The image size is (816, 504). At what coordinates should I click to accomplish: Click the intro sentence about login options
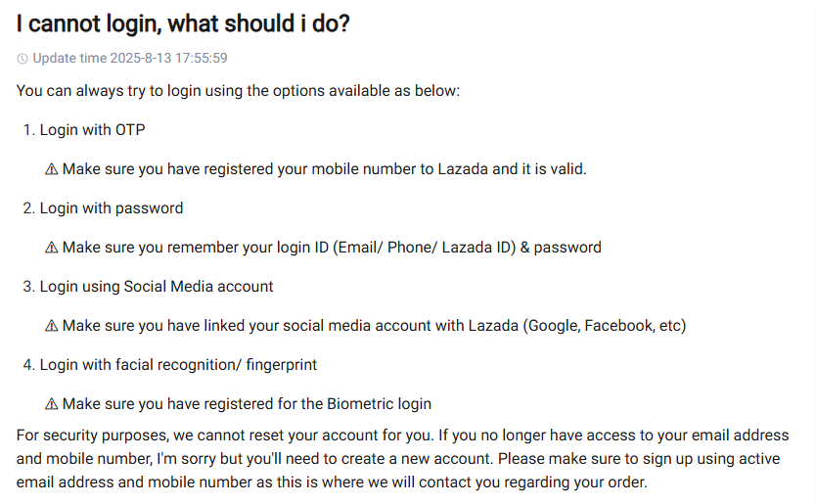[x=238, y=91]
